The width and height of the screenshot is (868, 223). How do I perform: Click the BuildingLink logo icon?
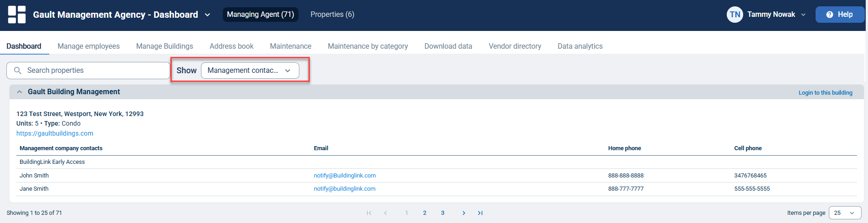pyautogui.click(x=17, y=15)
